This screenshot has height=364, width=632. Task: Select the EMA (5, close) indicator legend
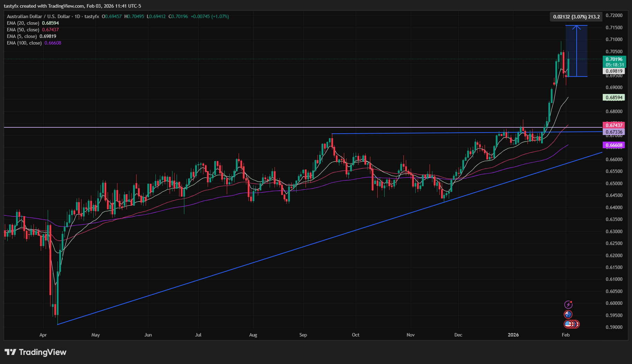click(31, 36)
